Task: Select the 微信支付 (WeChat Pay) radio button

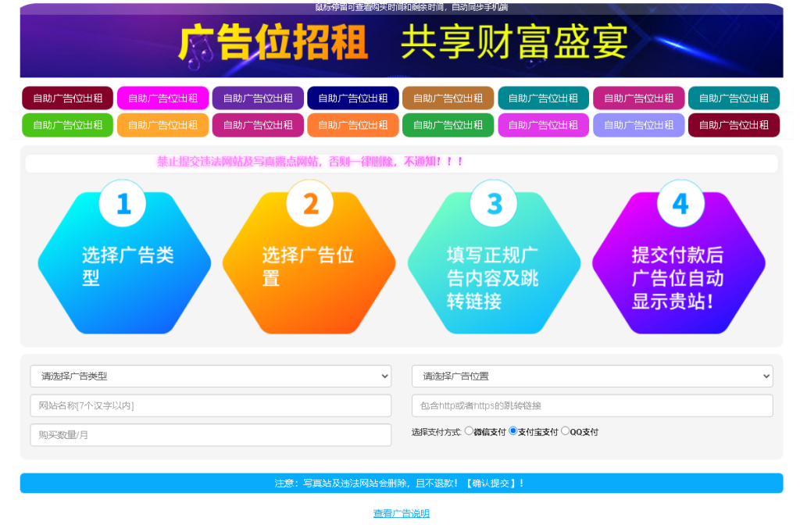Action: pyautogui.click(x=469, y=430)
